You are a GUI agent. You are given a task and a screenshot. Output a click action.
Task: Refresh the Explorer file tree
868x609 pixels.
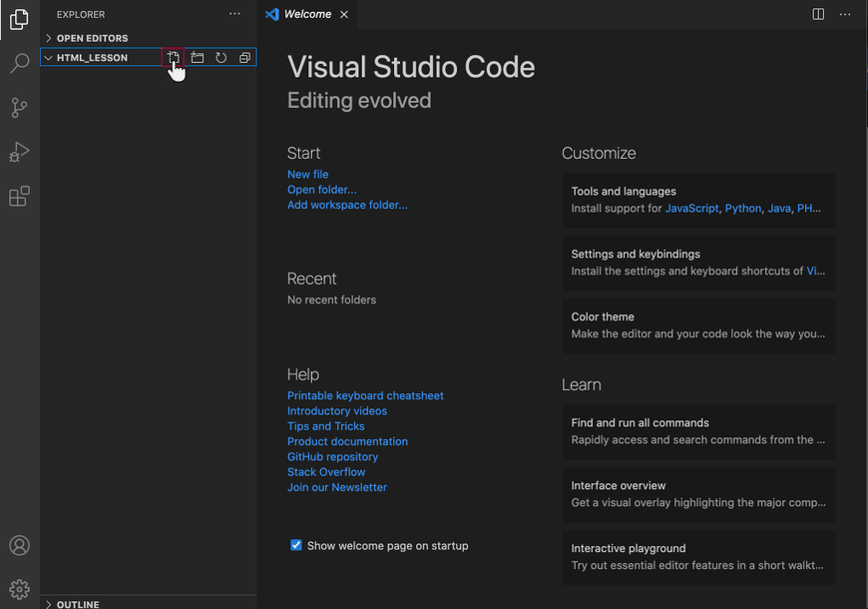point(220,57)
